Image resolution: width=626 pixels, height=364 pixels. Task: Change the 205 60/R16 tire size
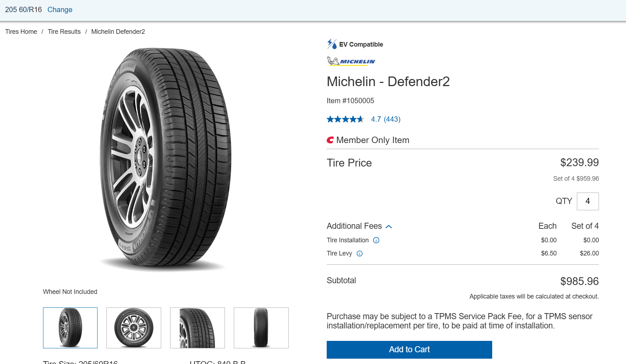pos(60,10)
